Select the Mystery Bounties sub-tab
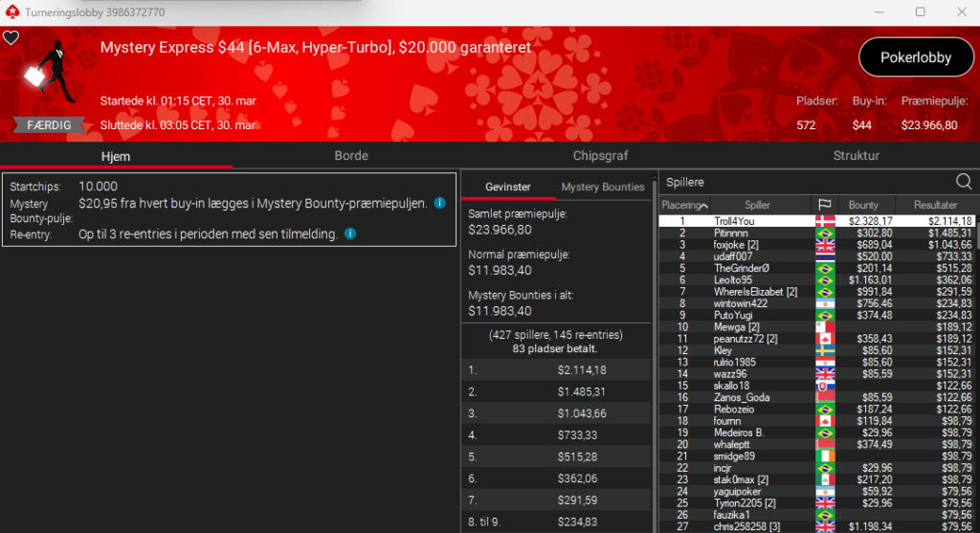Image resolution: width=980 pixels, height=533 pixels. (602, 187)
